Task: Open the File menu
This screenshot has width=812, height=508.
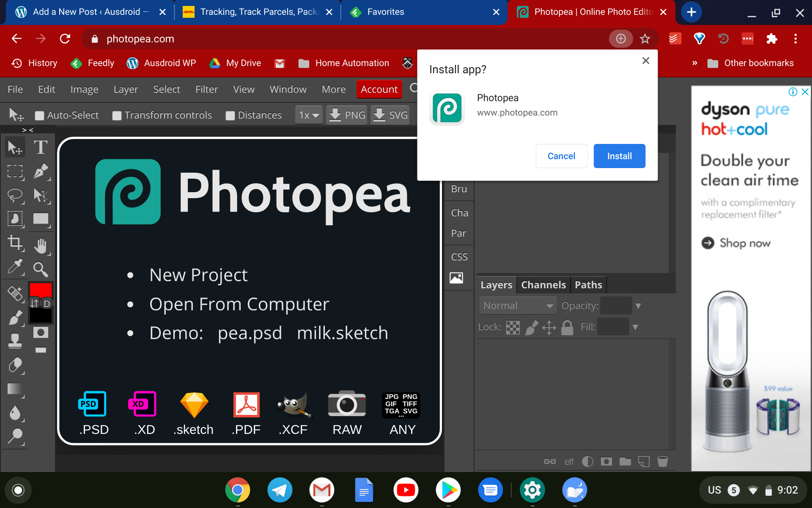Action: 15,89
